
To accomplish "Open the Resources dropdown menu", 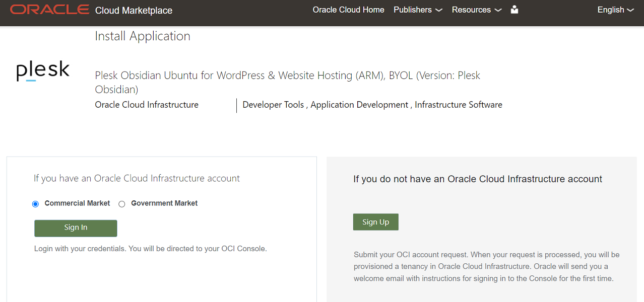I will [x=472, y=10].
